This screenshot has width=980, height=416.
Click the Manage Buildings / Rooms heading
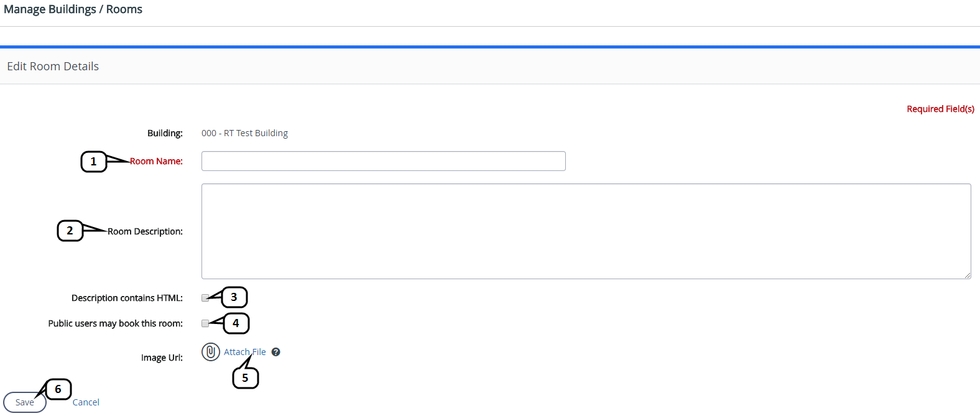click(x=73, y=9)
